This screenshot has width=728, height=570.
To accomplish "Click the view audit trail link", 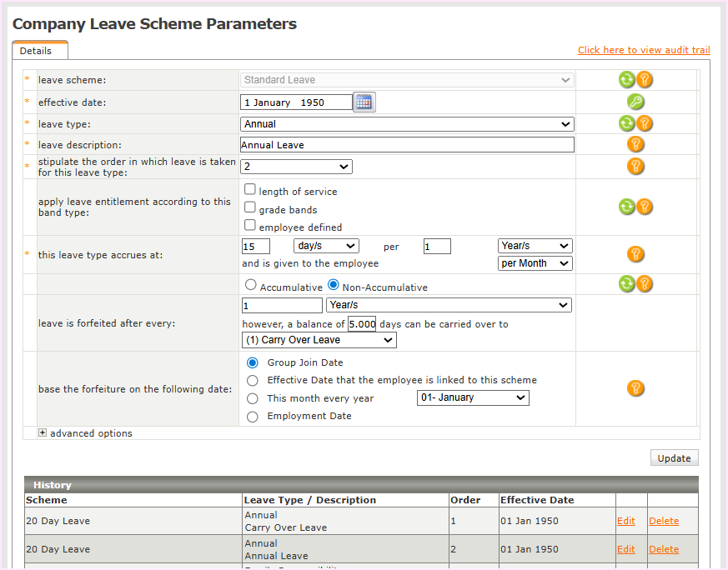I will pyautogui.click(x=644, y=50).
